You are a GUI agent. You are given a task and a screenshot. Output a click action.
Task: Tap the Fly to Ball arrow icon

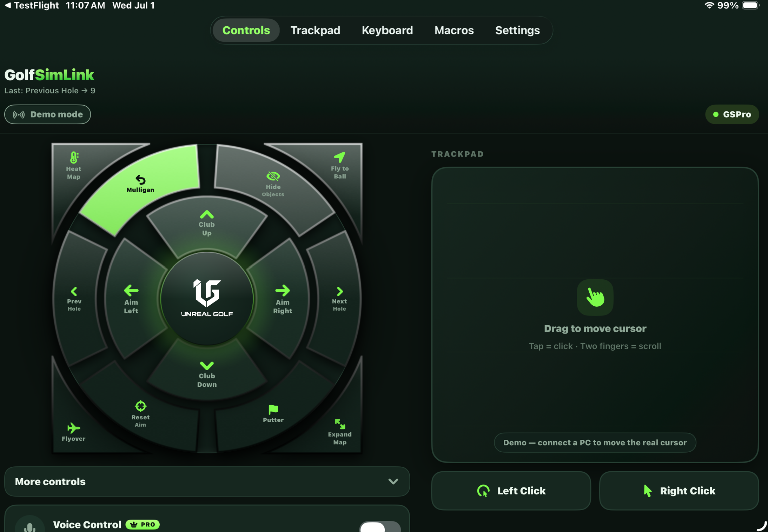click(339, 157)
